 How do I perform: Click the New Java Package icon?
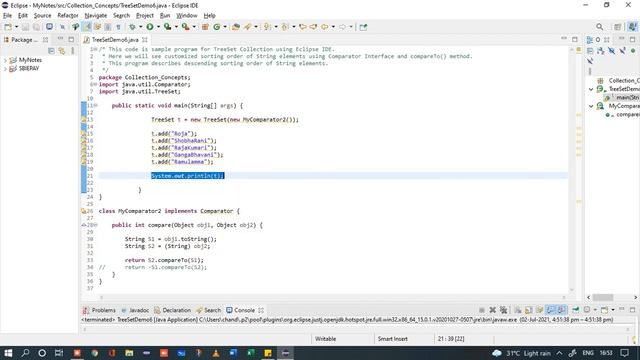(x=205, y=27)
